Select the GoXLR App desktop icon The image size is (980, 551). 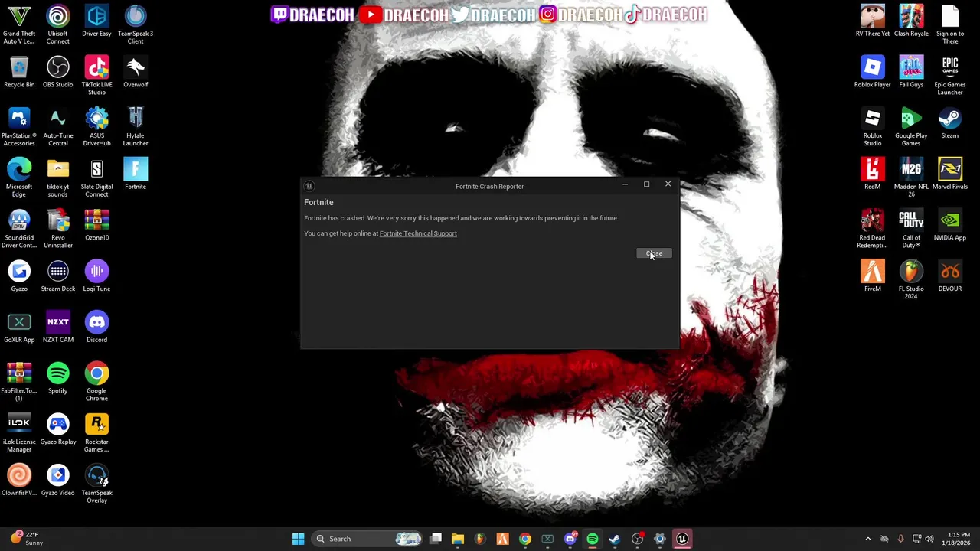19,328
